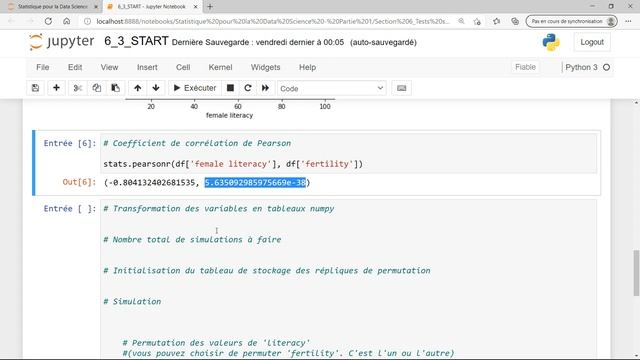The height and width of the screenshot is (360, 640).
Task: Click the profile sync status button
Action: pyautogui.click(x=571, y=21)
